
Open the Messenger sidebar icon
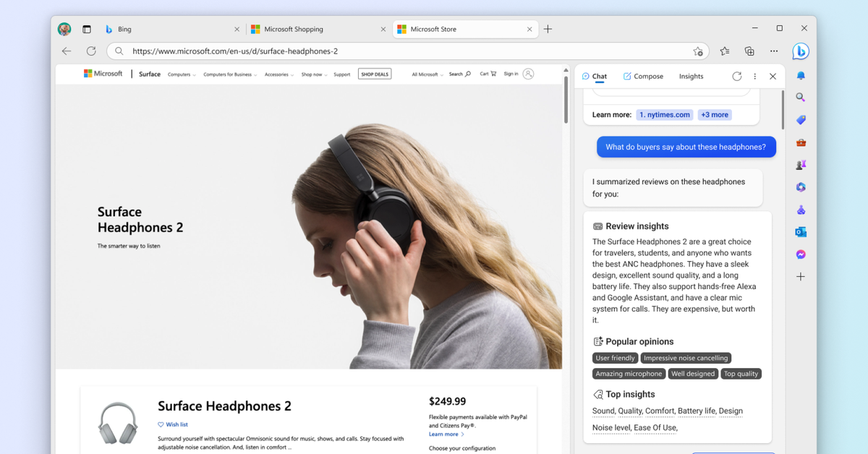point(801,254)
